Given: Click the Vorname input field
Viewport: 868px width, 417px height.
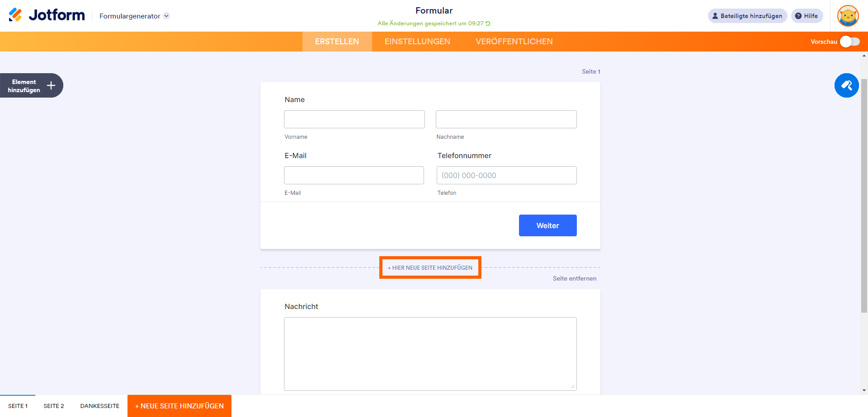Looking at the screenshot, I should (x=354, y=119).
